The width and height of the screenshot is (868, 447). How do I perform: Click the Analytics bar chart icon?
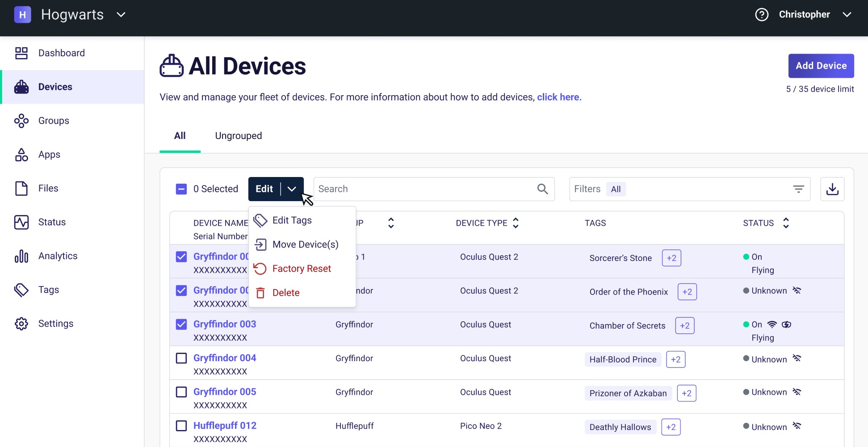point(21,256)
